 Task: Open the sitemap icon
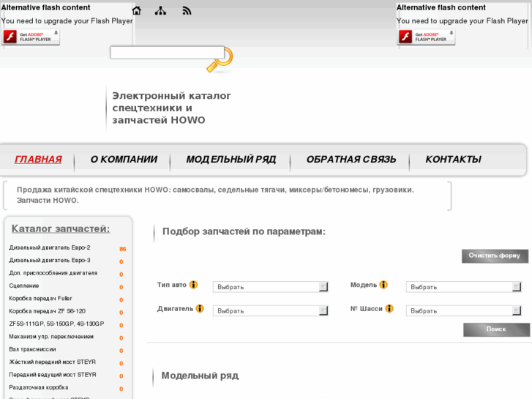tap(160, 11)
